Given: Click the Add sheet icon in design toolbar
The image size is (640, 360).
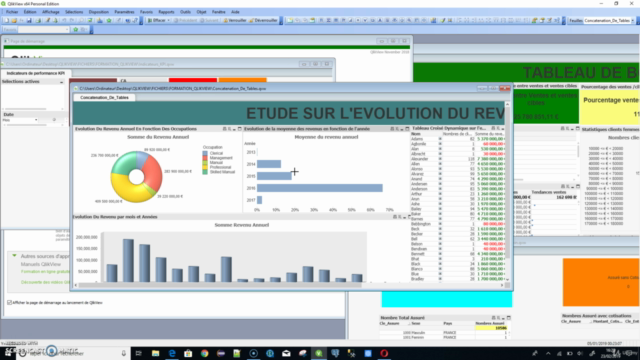Looking at the screenshot, I should [290, 20].
